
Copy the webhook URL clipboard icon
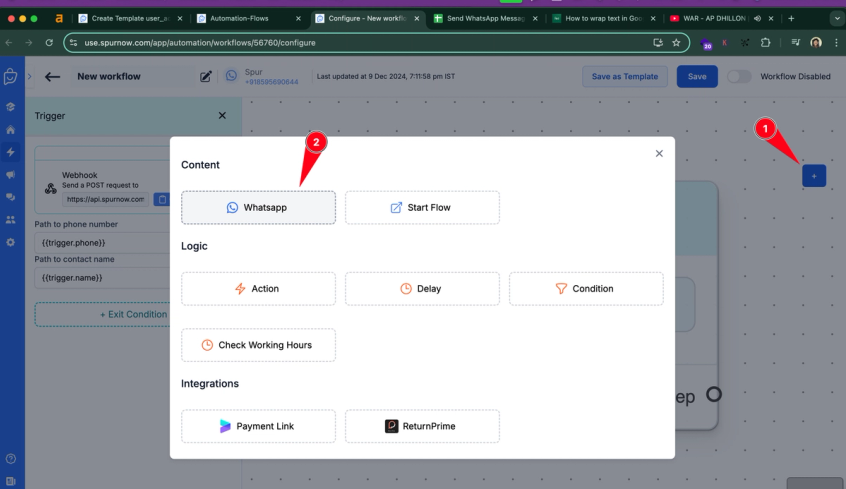coord(162,199)
